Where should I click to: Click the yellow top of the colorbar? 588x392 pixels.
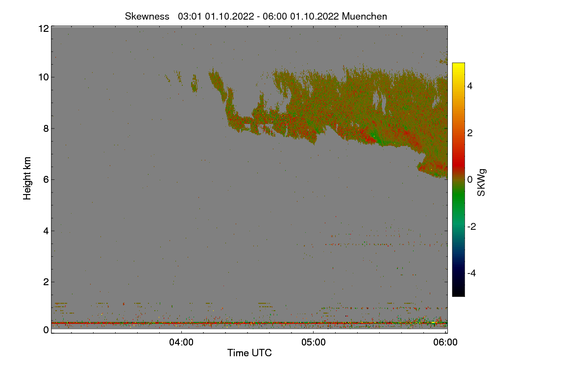458,67
